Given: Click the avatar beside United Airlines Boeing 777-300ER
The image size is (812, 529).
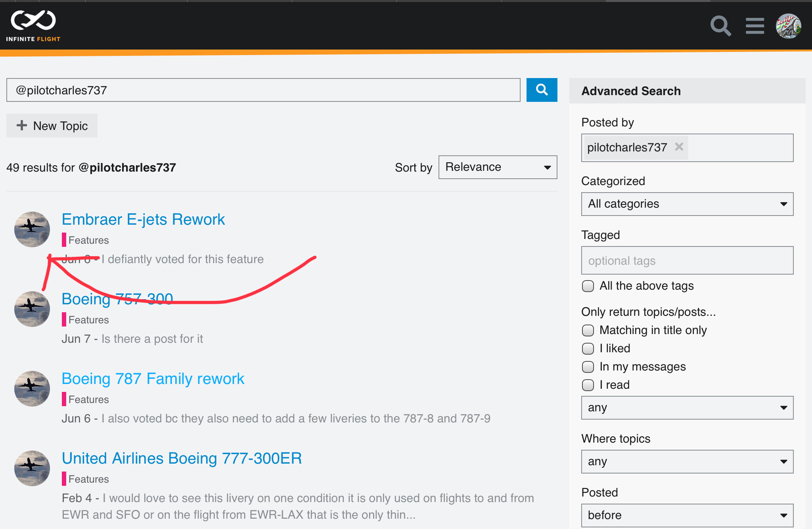Looking at the screenshot, I should [32, 468].
